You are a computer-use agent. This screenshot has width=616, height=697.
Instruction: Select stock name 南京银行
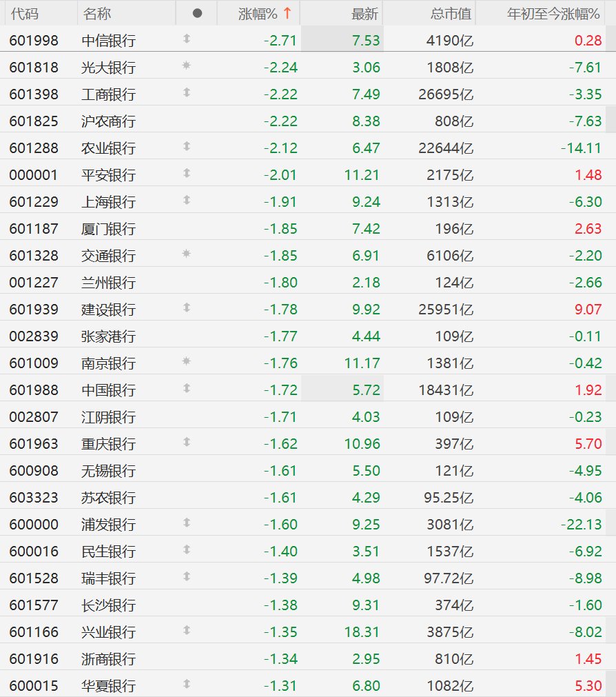[x=108, y=363]
